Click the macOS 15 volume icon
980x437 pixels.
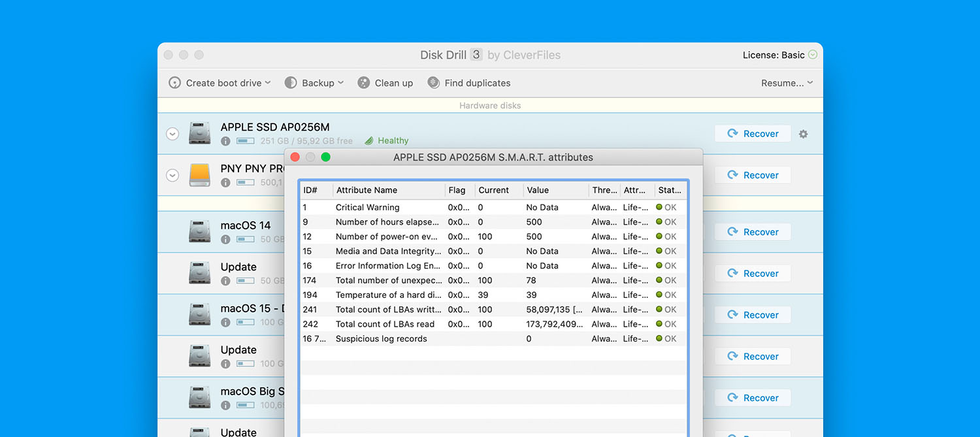(200, 314)
